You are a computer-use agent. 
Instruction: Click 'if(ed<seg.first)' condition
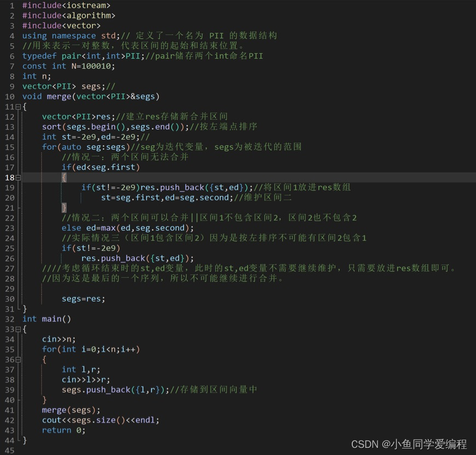[x=101, y=167]
